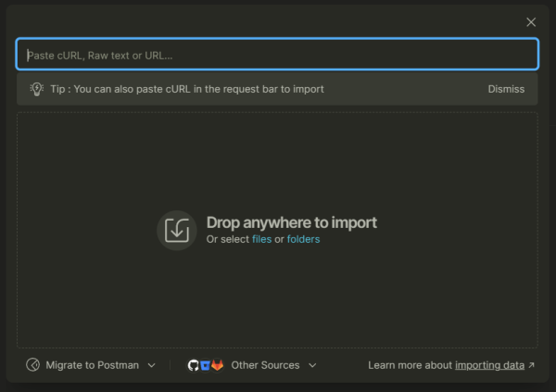
Task: Click the lightbulb tip icon
Action: tap(37, 89)
